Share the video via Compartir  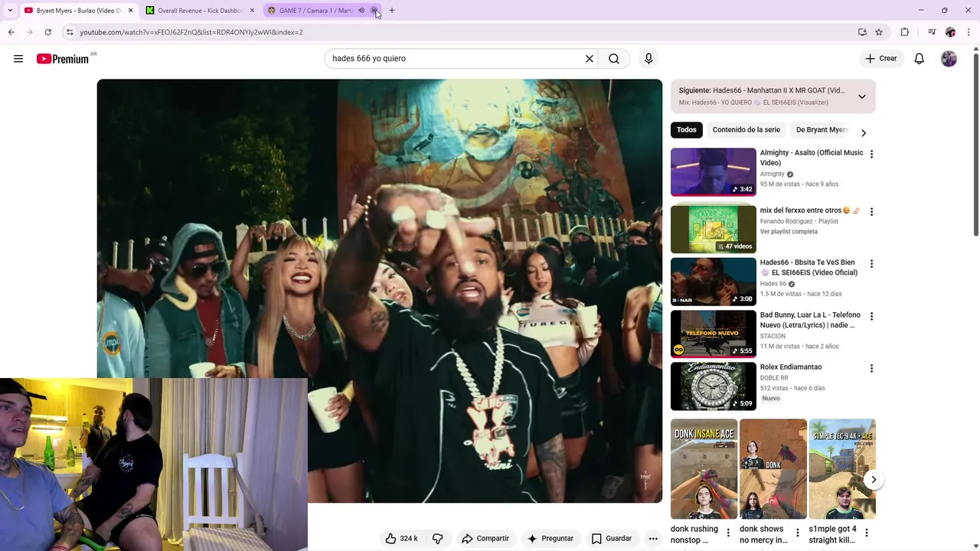tap(485, 539)
